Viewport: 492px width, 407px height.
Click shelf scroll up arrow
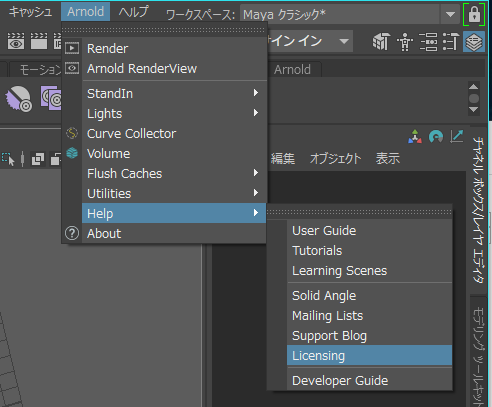tap(474, 87)
